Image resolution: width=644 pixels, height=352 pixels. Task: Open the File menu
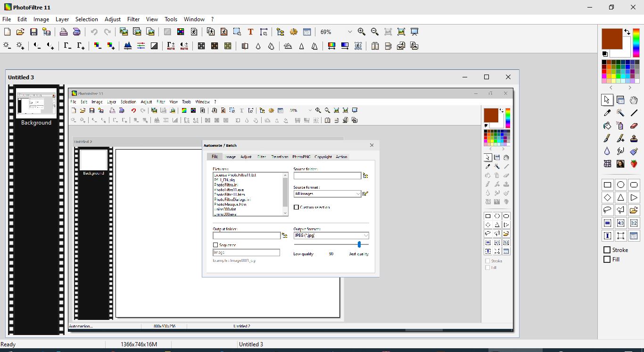tap(7, 19)
